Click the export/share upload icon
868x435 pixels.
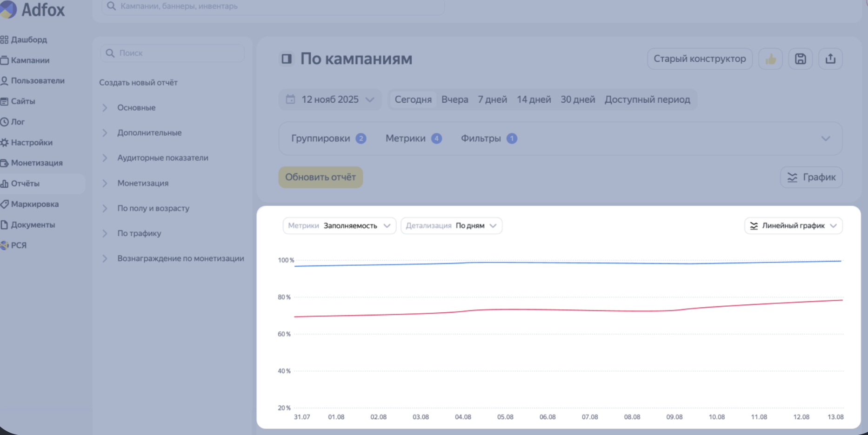tap(830, 59)
